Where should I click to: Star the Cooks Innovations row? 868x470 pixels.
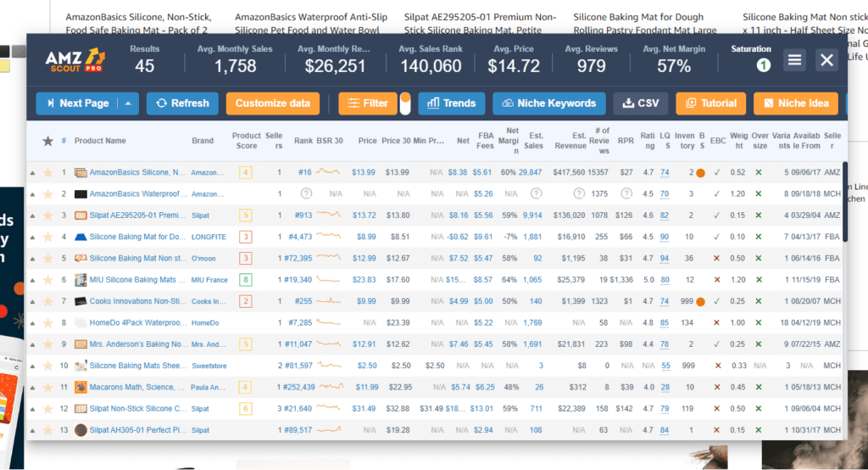pos(48,301)
